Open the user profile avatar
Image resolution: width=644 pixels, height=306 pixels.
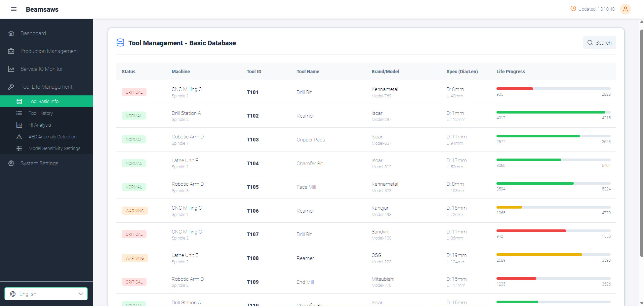625,9
